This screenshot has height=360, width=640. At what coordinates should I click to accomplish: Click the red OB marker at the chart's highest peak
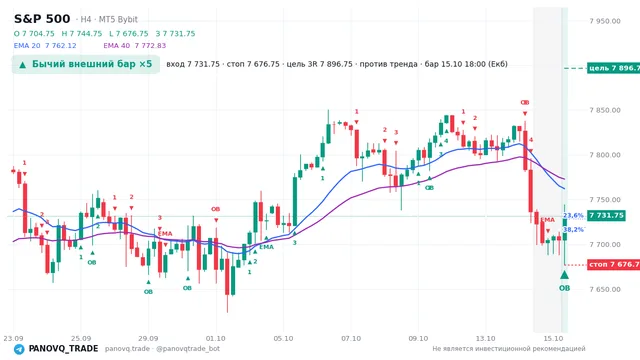click(525, 102)
